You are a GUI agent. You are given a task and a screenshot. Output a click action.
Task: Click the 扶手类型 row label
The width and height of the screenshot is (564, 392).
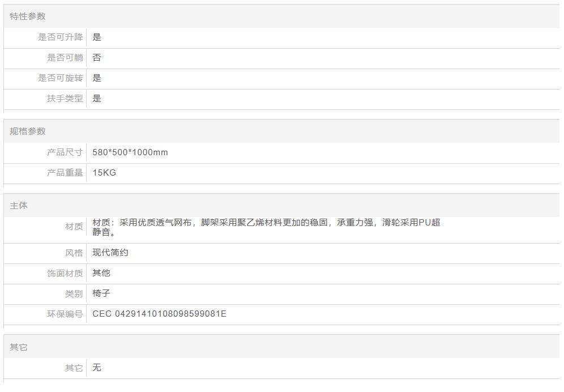point(65,99)
